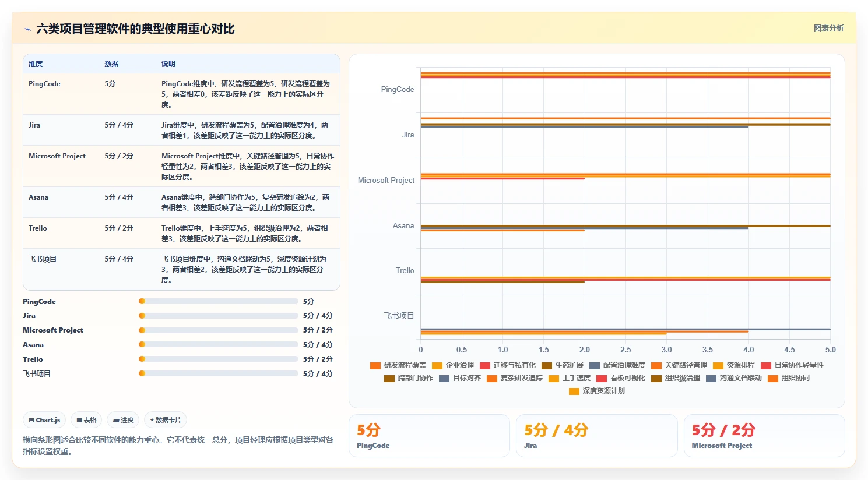Screen dimensions: 868x480
Task: Click the Microsoft Project progress bar
Action: pos(219,330)
